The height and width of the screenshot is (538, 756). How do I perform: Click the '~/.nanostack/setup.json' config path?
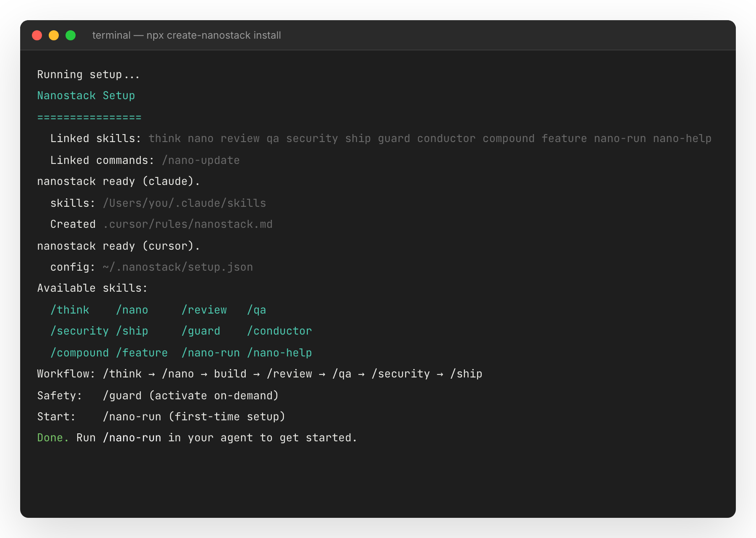click(x=178, y=267)
